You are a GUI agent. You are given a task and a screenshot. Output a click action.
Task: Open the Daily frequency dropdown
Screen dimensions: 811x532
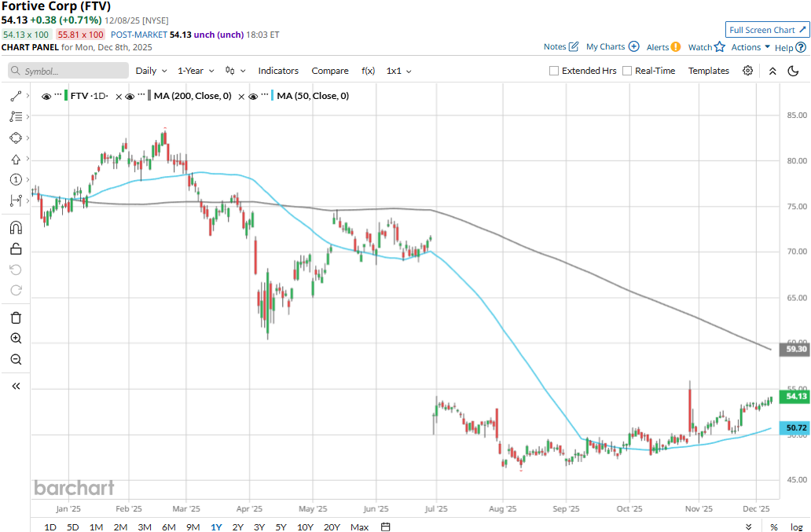[150, 71]
